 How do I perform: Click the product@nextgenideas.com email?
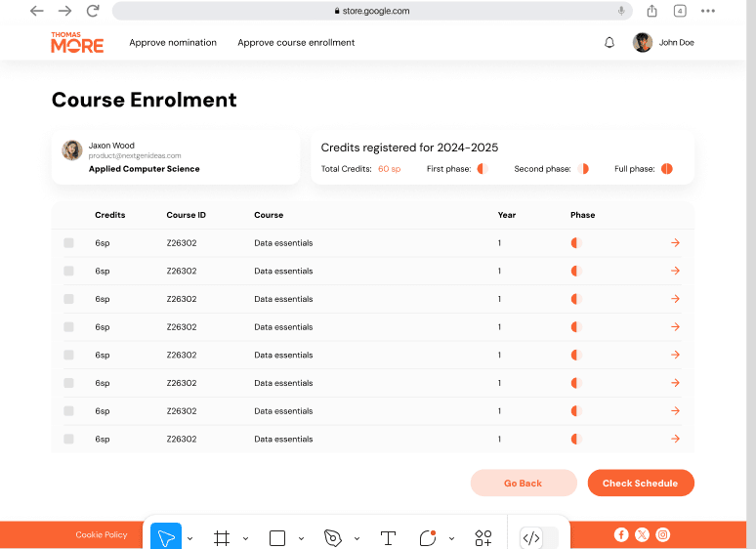click(135, 155)
